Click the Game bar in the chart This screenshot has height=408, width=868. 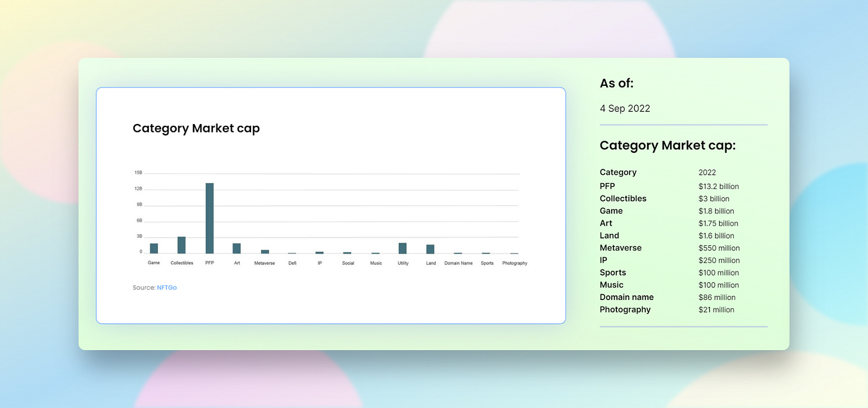(x=154, y=248)
